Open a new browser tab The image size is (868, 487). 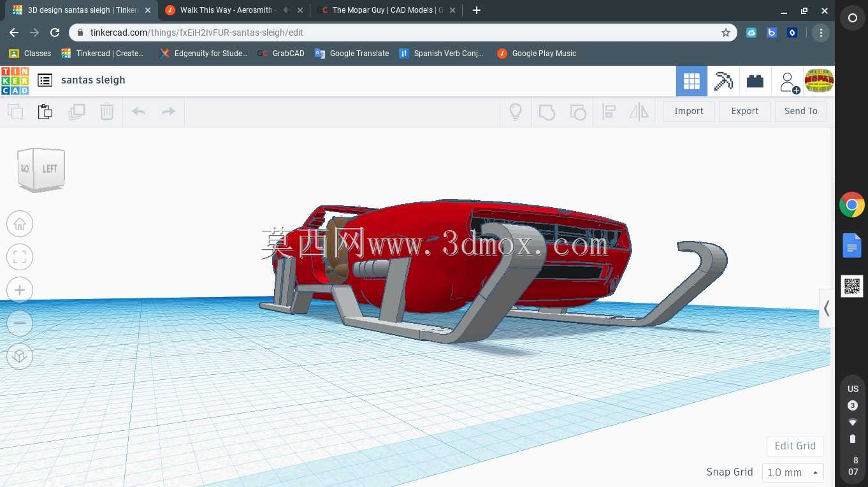click(x=477, y=10)
